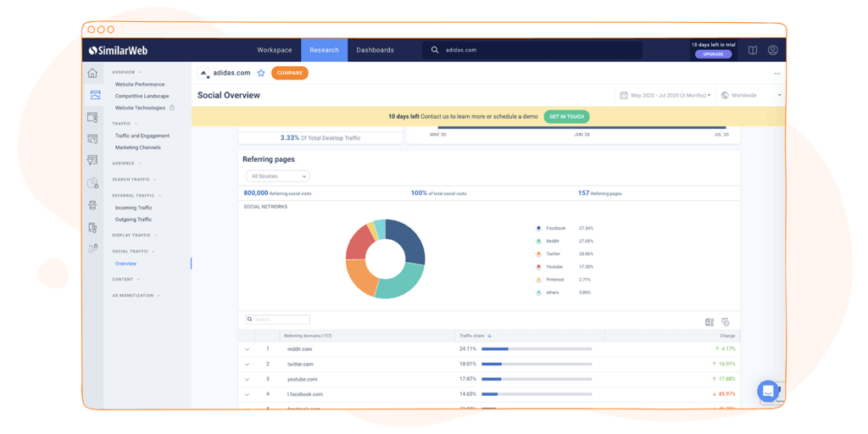The width and height of the screenshot is (868, 434).
Task: Switch to the Workspace tab
Action: [x=275, y=50]
